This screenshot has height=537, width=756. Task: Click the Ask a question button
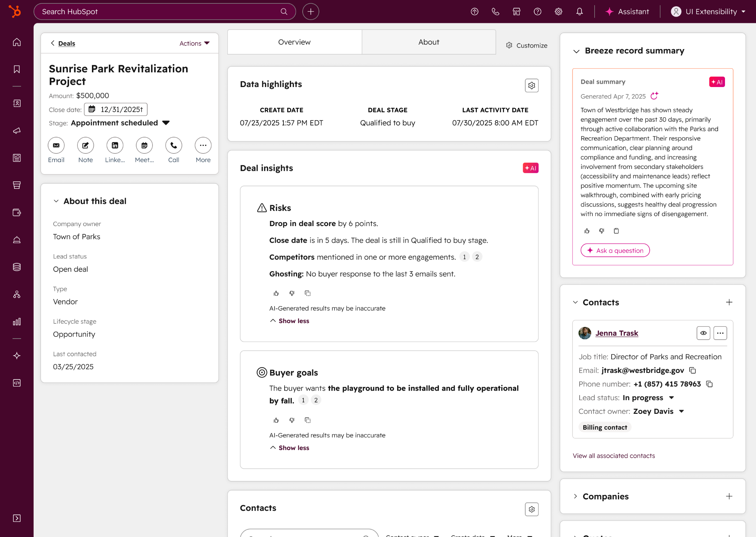point(615,250)
